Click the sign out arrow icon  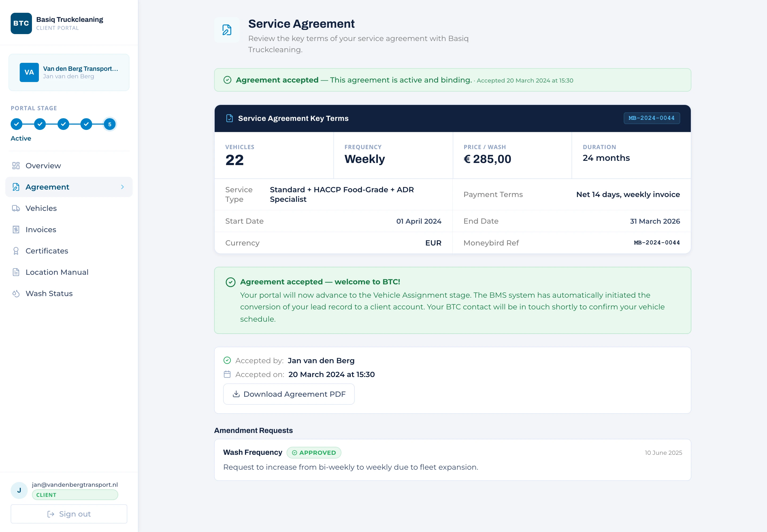point(51,514)
